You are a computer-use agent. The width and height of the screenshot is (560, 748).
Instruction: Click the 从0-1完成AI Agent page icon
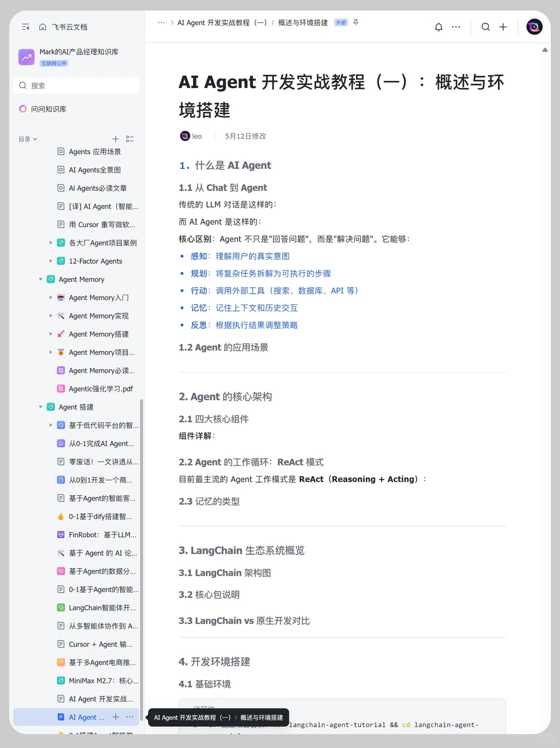click(x=61, y=443)
